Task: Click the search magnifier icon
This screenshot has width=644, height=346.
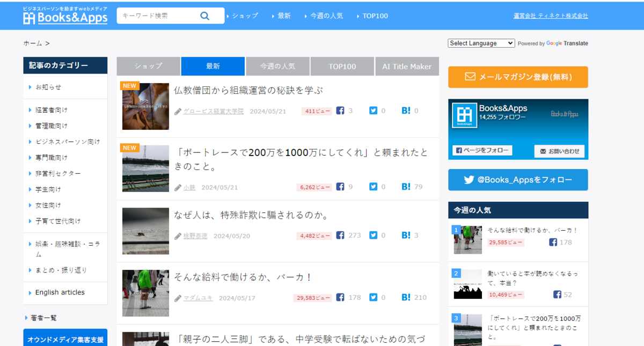Action: 204,16
